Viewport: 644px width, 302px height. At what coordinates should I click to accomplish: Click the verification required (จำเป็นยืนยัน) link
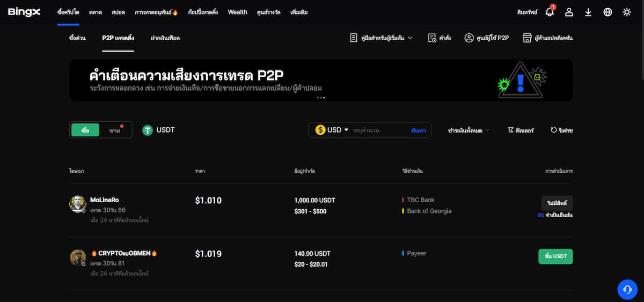(559, 215)
